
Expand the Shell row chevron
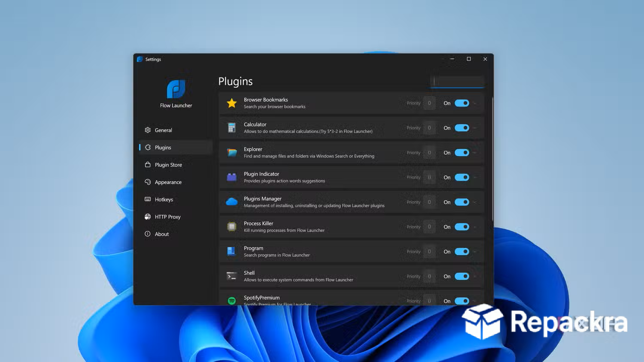475,277
